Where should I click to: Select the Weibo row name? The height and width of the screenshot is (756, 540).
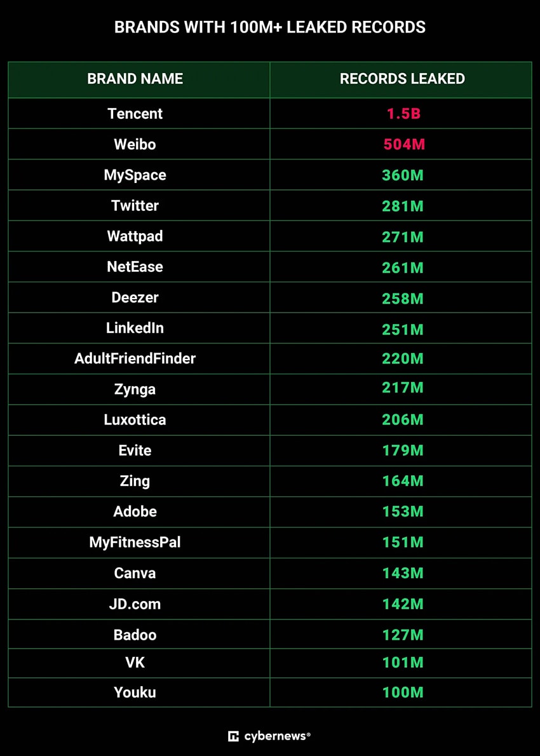pos(135,144)
